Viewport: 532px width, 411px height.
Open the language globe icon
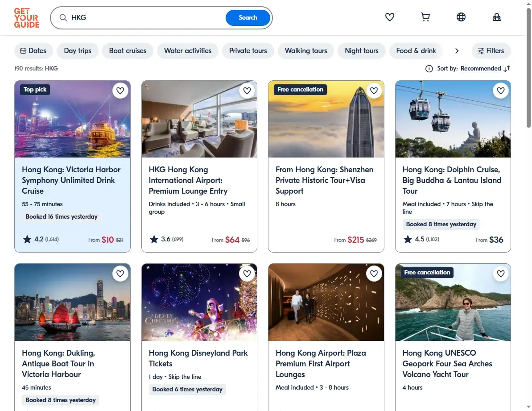461,17
